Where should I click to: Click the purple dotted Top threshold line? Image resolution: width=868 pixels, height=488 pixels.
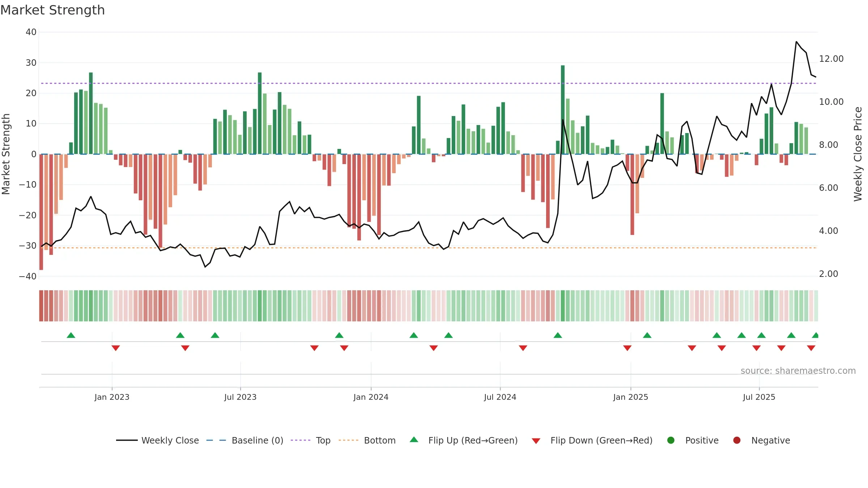pyautogui.click(x=429, y=84)
